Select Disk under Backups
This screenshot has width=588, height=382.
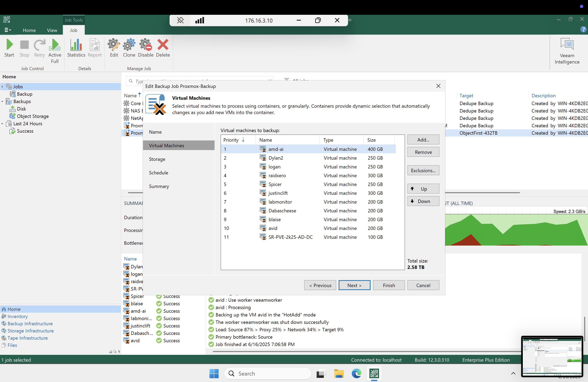(18, 109)
